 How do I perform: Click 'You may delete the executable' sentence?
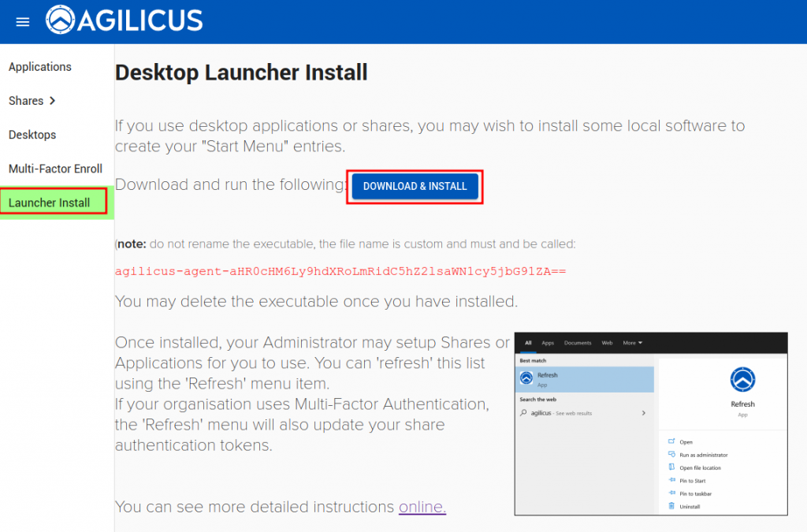[316, 301]
